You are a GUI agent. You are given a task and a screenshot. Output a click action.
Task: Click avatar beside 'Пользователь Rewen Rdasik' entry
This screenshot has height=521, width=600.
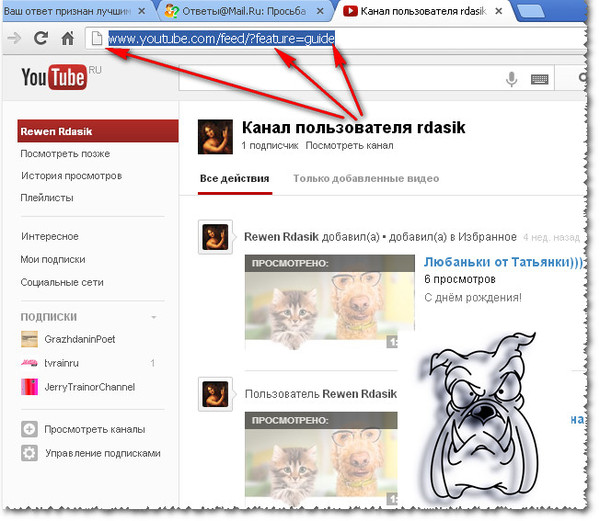tap(215, 394)
